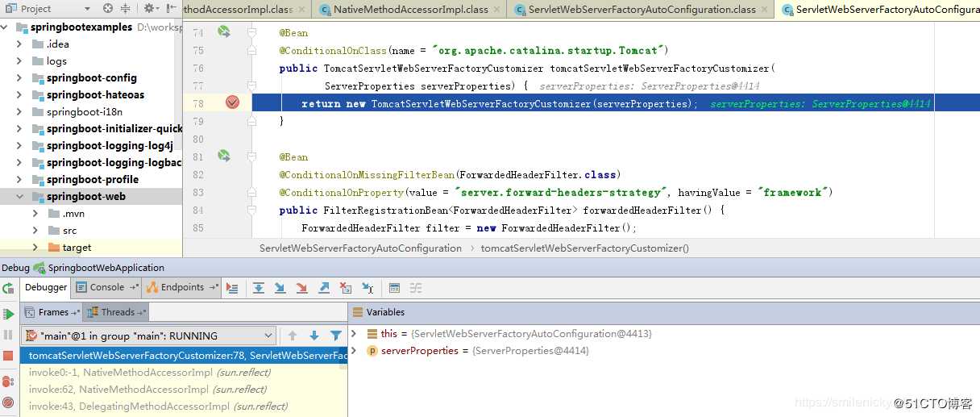Click Show Execution Point icon

[232, 287]
